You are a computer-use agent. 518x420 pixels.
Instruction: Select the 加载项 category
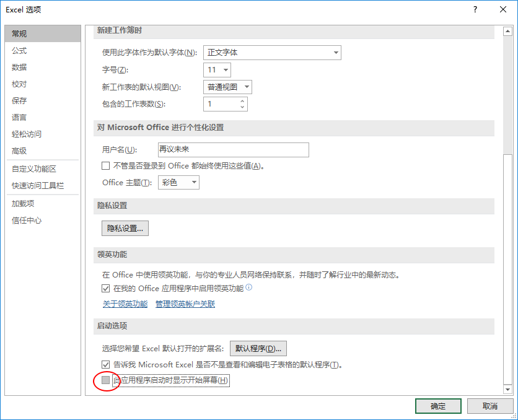coord(43,204)
